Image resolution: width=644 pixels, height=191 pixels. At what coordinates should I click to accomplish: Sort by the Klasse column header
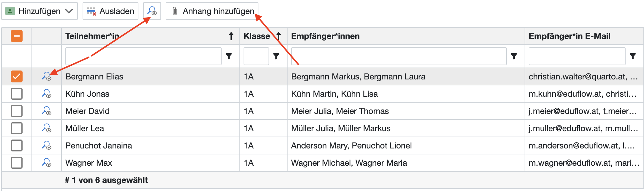257,36
